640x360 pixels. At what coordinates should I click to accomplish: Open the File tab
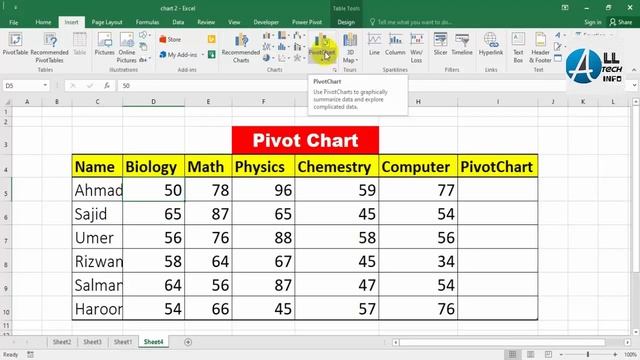(x=13, y=22)
